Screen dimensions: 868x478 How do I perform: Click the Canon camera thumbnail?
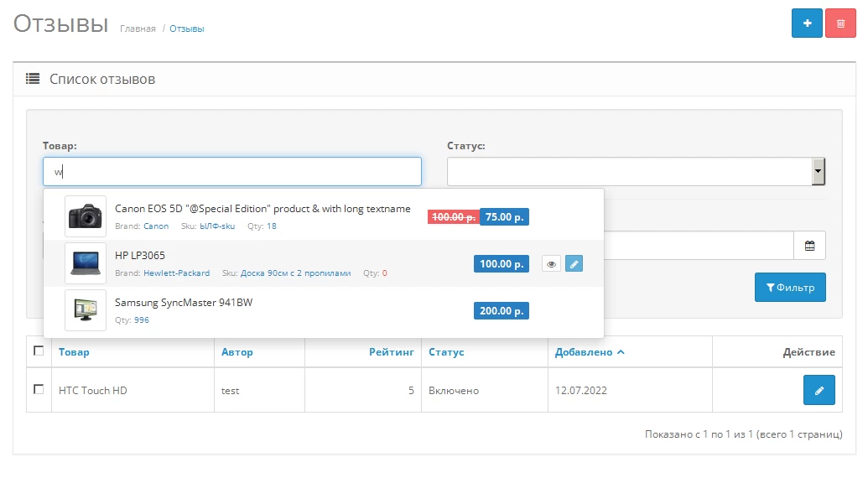pos(86,216)
